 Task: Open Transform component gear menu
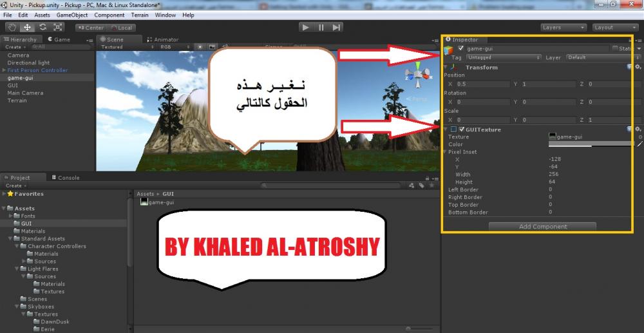click(x=638, y=67)
